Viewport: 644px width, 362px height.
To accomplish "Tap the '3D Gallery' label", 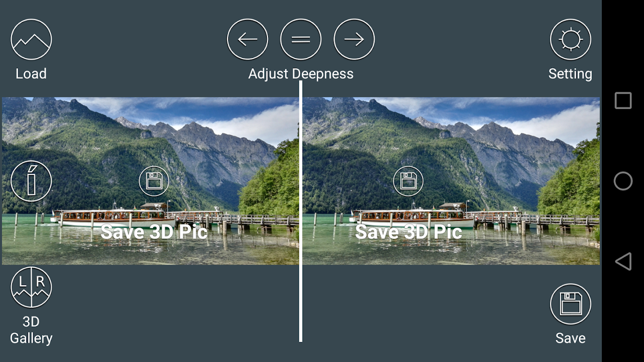I will tap(31, 330).
